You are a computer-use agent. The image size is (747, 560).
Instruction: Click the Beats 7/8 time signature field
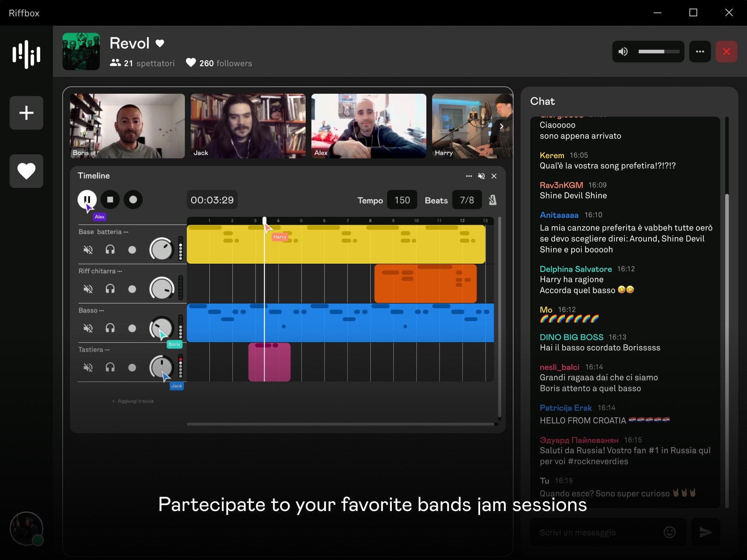(467, 200)
